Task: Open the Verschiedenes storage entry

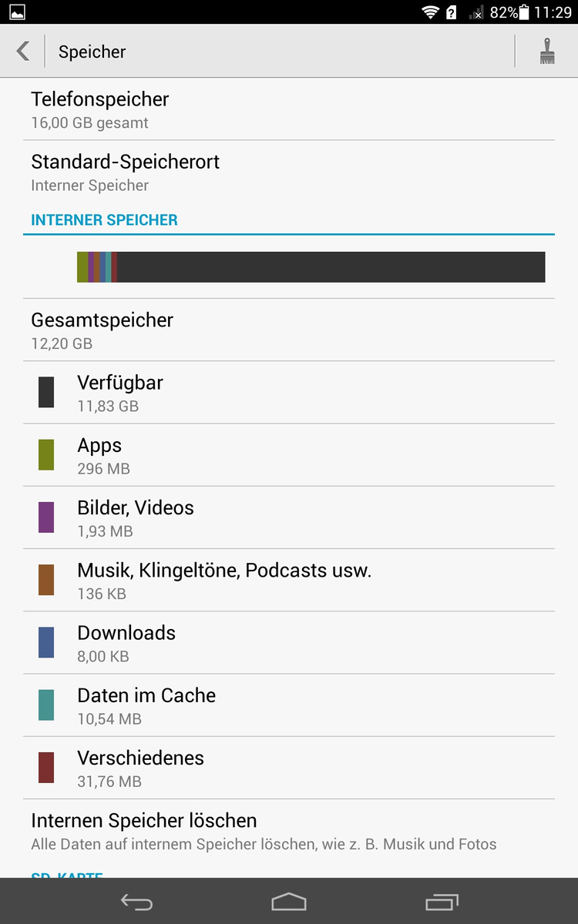Action: 289,768
